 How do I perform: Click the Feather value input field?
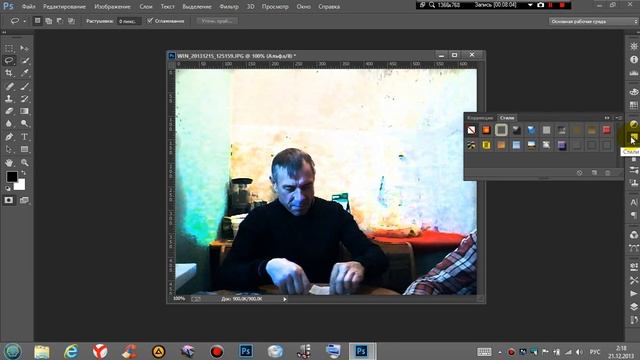click(x=129, y=21)
